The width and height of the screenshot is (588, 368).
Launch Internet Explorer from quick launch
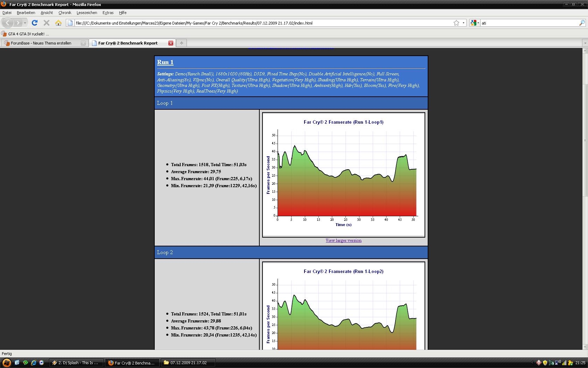tap(34, 363)
